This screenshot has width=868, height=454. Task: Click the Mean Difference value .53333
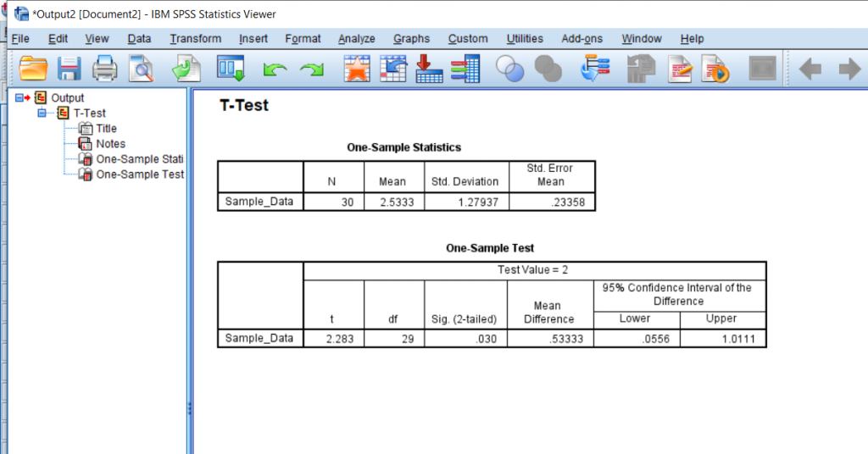coord(550,339)
